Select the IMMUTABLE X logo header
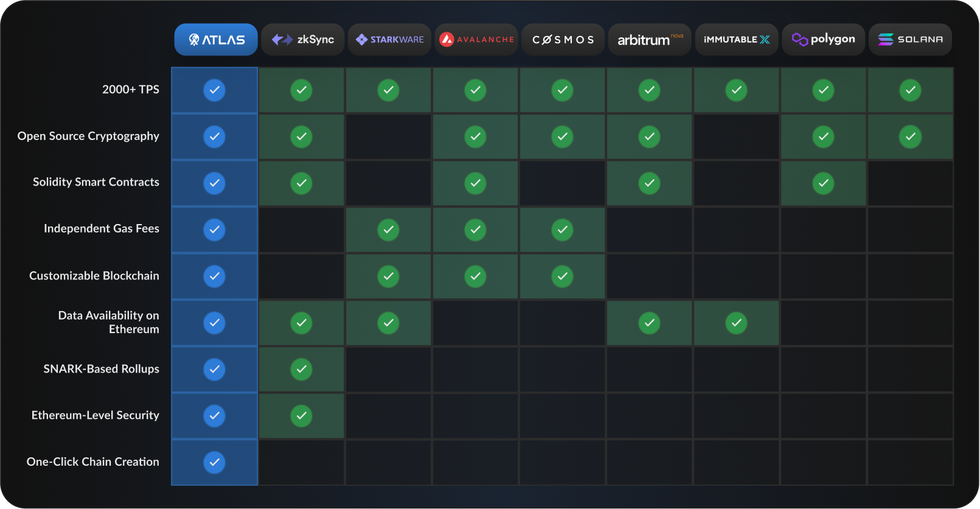 [x=737, y=40]
